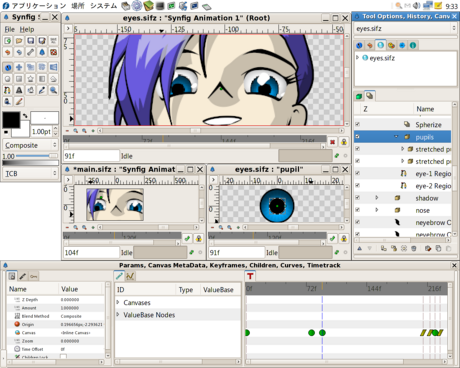Viewport: 460px width, 368px height.
Task: Click the New composition icon in toolbox
Action: 8,41
